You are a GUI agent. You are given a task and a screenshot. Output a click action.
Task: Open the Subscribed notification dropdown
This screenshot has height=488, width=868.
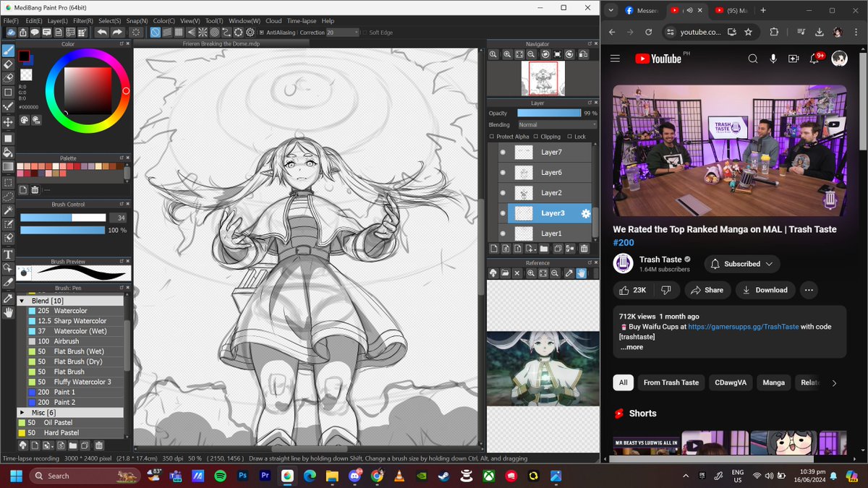click(742, 264)
